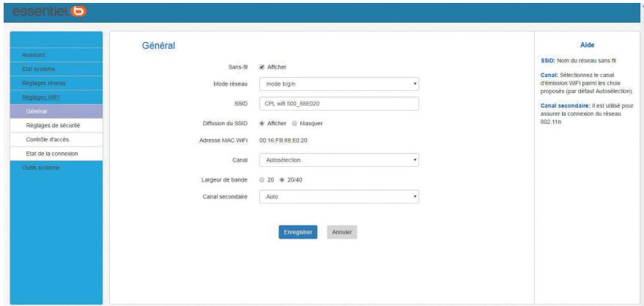The image size is (644, 306).
Task: Open Contrôle d'accès submenu
Action: [x=48, y=139]
